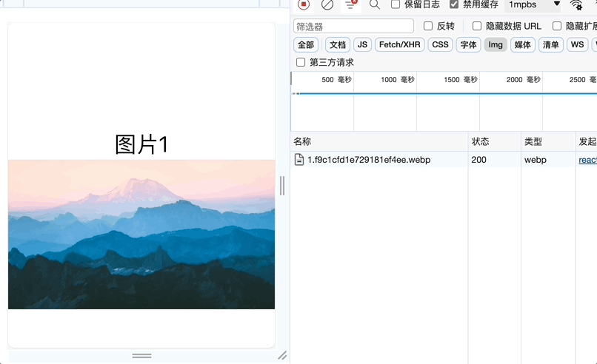Click the mountain image in preview
The image size is (597, 364).
pyautogui.click(x=141, y=235)
